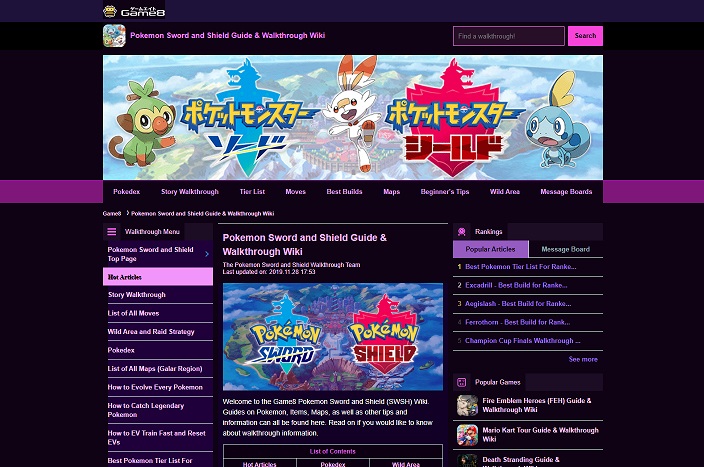The height and width of the screenshot is (467, 704).
Task: Open rank 1 Best Pokemon Tier List article
Action: (x=521, y=267)
